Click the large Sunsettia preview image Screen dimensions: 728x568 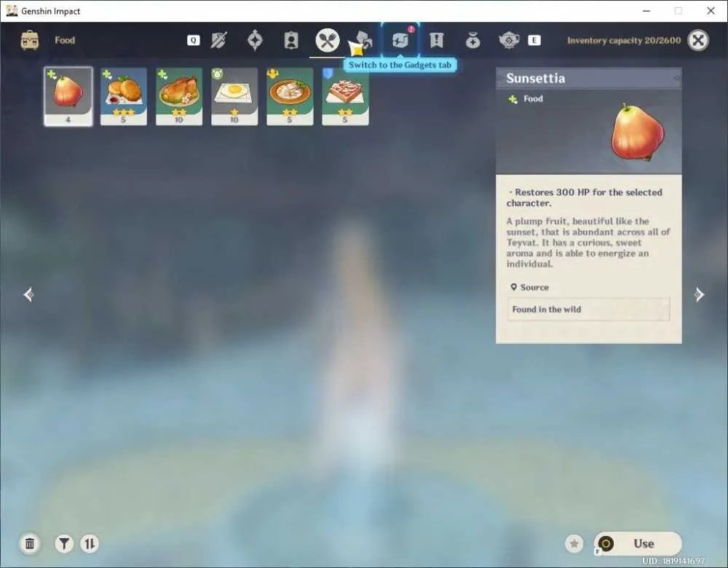click(638, 133)
